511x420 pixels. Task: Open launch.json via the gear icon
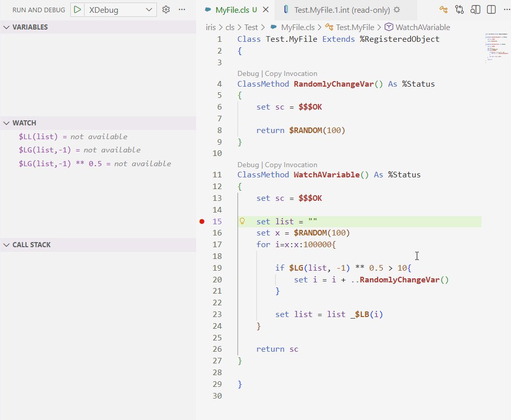click(x=166, y=10)
